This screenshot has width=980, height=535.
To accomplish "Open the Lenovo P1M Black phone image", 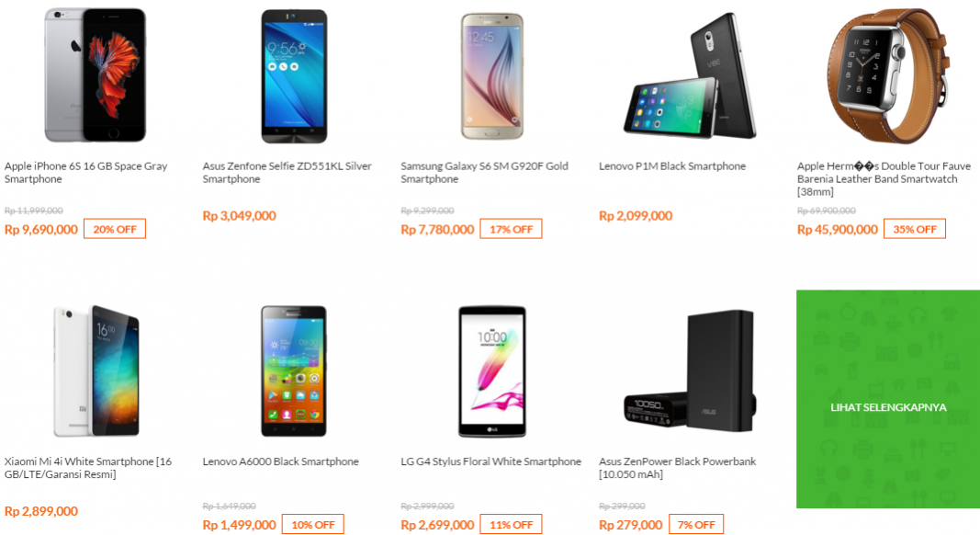I will [x=690, y=75].
